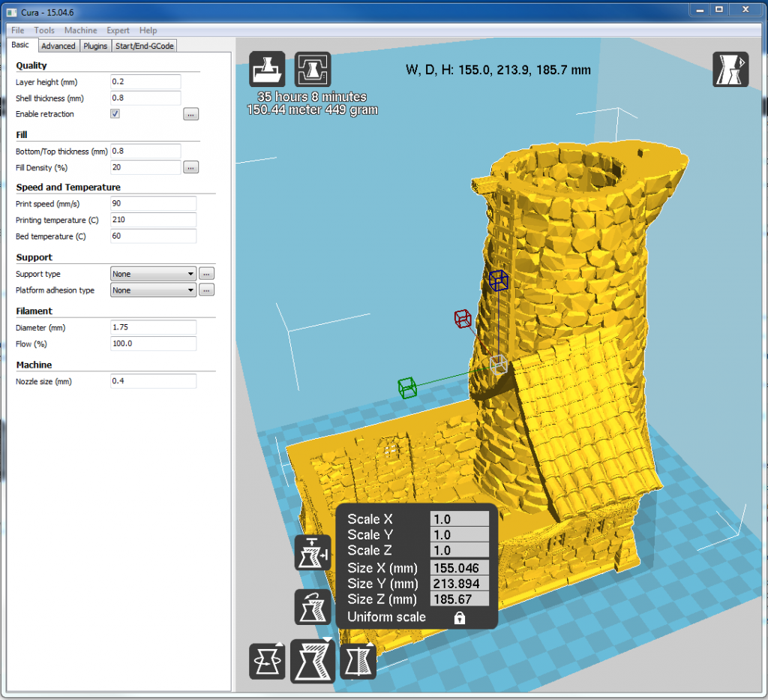Toggle the Enable retraction checkbox
Screen dimensions: 768x700
pyautogui.click(x=115, y=114)
